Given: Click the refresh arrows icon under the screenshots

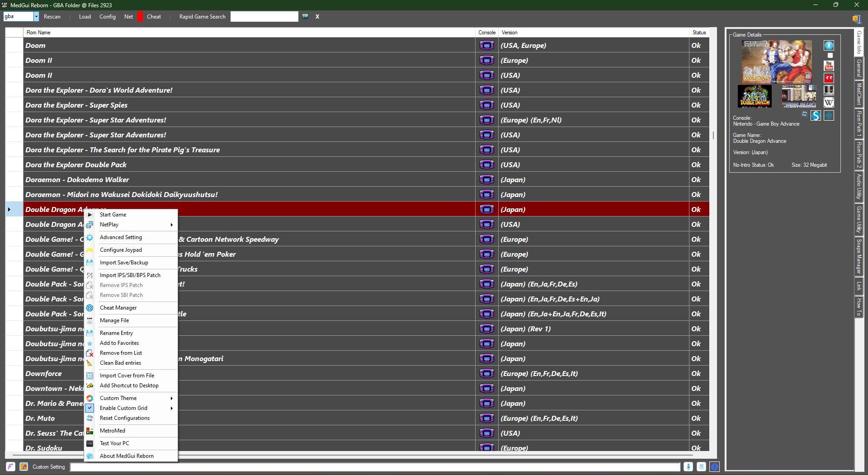Looking at the screenshot, I should [x=804, y=114].
